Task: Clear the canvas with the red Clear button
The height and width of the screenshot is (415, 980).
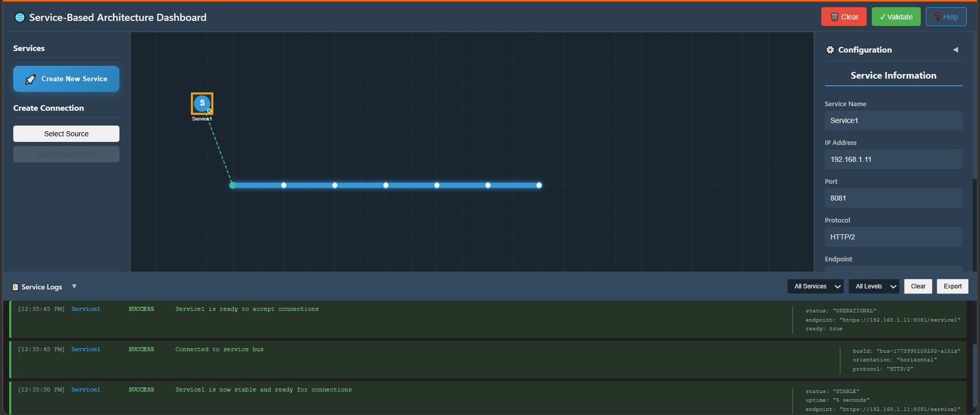Action: pyautogui.click(x=844, y=17)
